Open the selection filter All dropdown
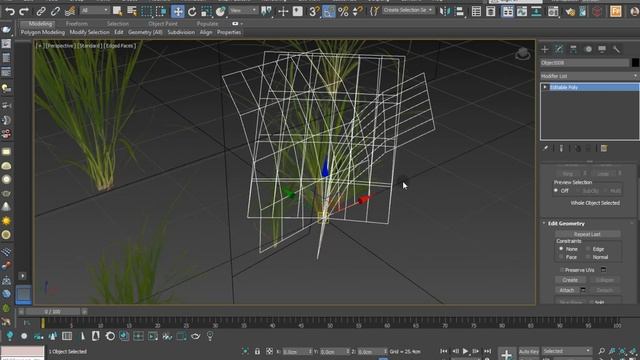 pos(95,10)
